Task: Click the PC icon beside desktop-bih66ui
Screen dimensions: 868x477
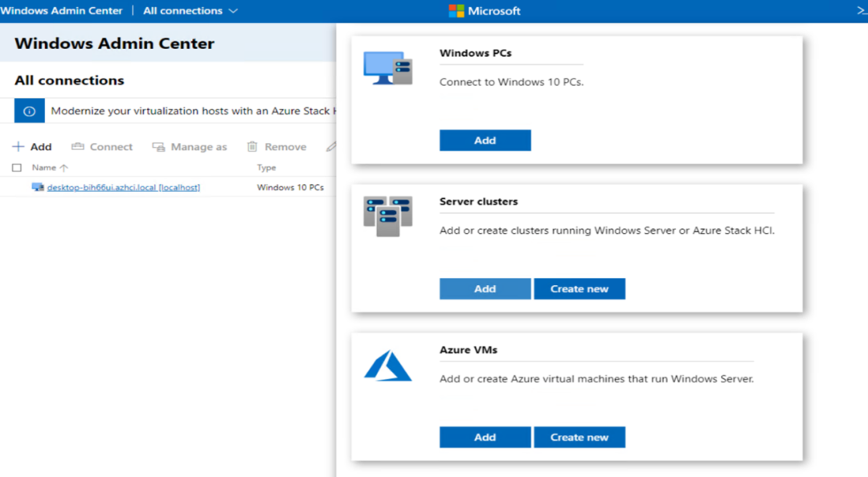Action: [38, 187]
